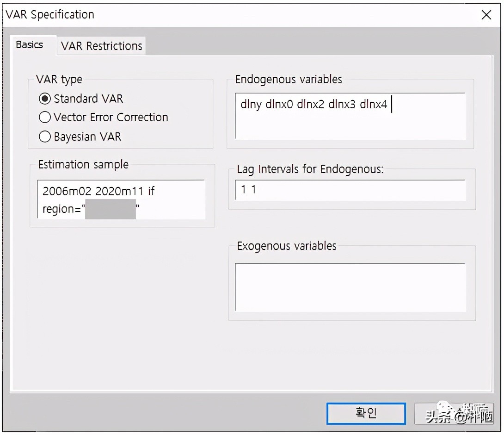Select the Standard VAR radio button

45,98
